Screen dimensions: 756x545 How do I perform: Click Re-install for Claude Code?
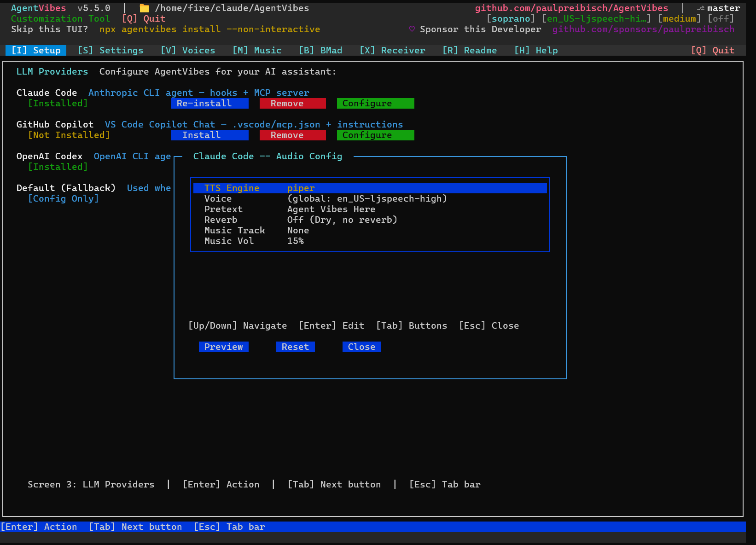tap(210, 103)
